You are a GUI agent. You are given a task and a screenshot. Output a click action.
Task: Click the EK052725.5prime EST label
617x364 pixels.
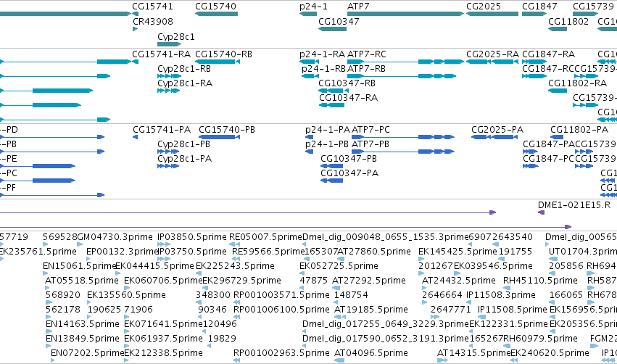click(339, 266)
